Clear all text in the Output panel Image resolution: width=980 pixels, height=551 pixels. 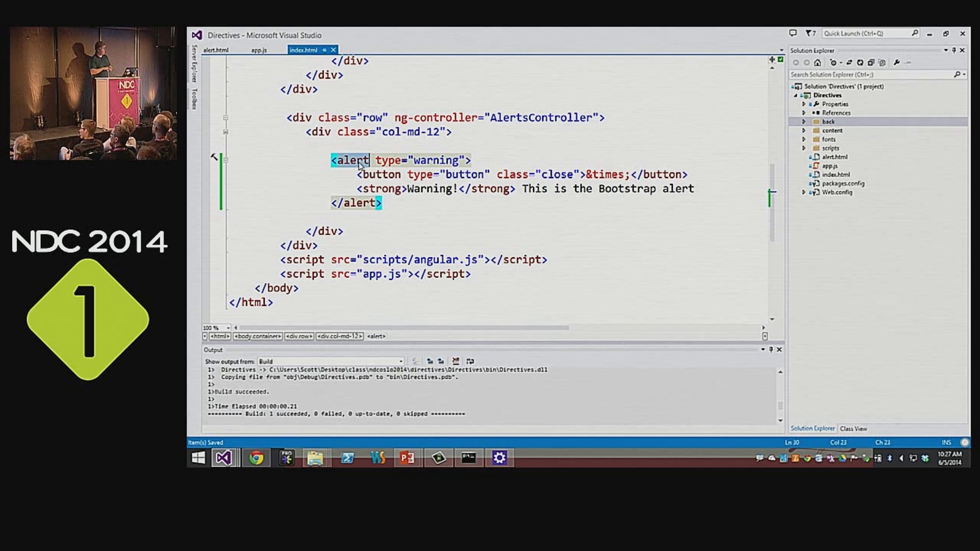pyautogui.click(x=456, y=361)
